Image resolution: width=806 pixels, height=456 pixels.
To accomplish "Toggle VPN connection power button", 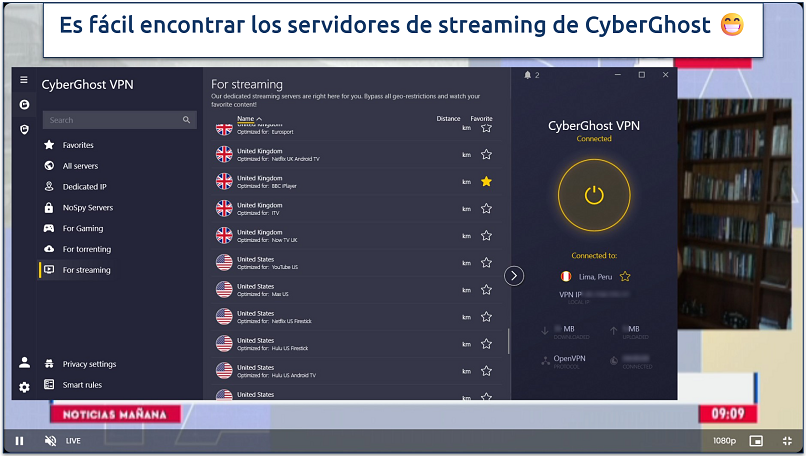I will point(594,195).
